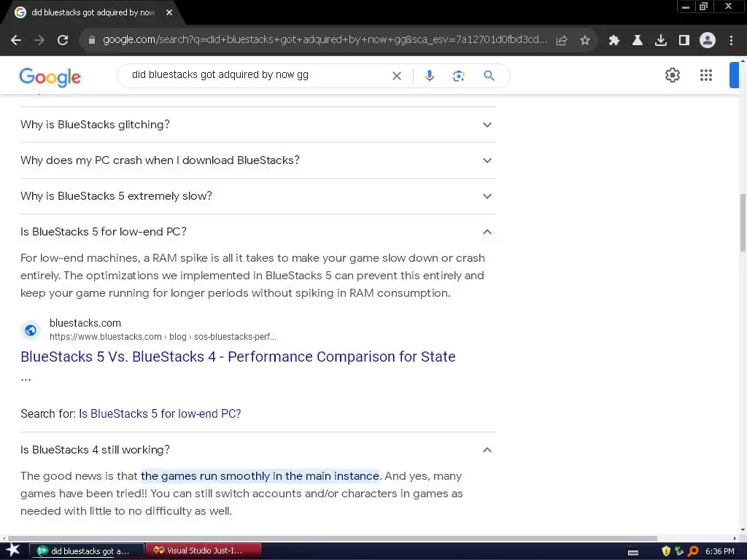Click the 'Is BlueStacks 5 for low-end PC?' search link
The height and width of the screenshot is (560, 747).
click(160, 414)
